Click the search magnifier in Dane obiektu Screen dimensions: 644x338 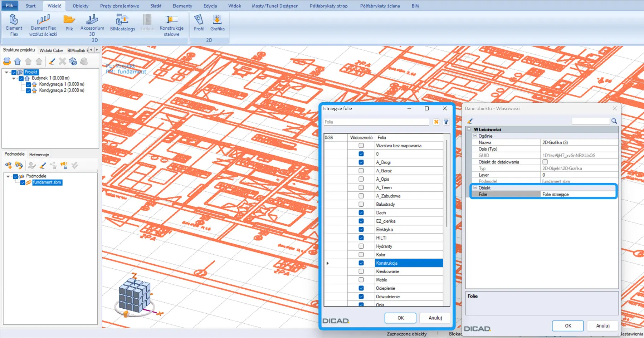[x=614, y=121]
